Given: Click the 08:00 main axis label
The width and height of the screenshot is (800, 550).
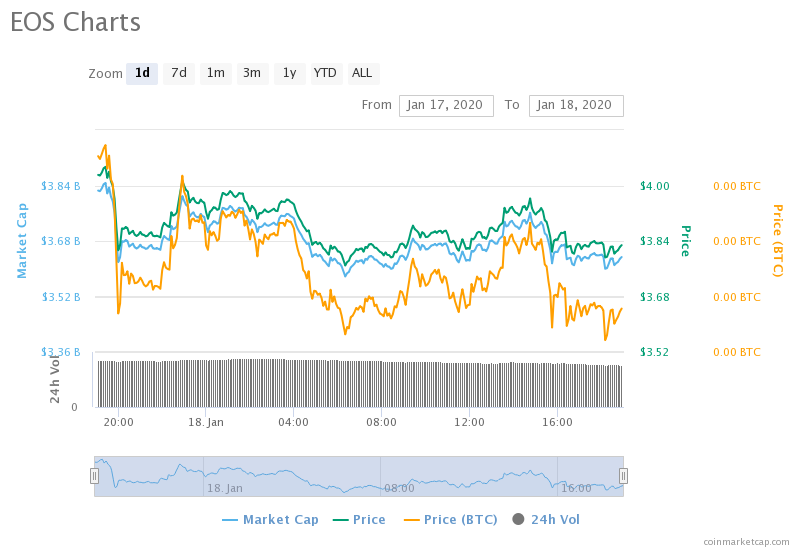Looking at the screenshot, I should (x=381, y=422).
